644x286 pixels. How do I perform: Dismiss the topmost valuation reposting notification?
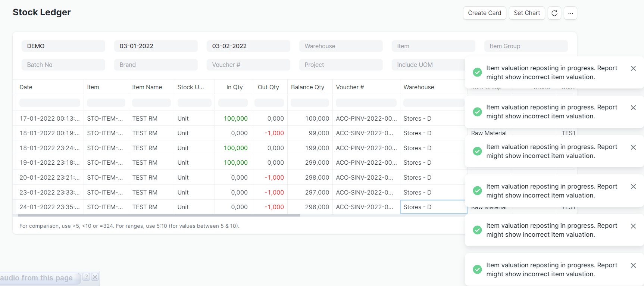coord(633,68)
